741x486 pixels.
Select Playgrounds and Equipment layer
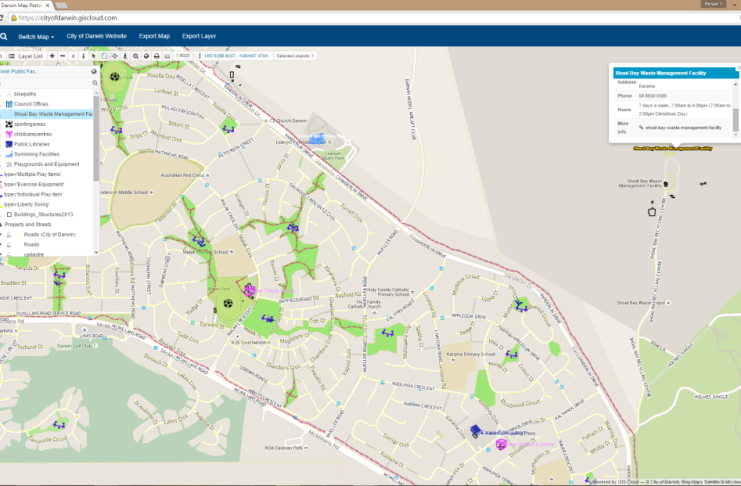tap(46, 164)
